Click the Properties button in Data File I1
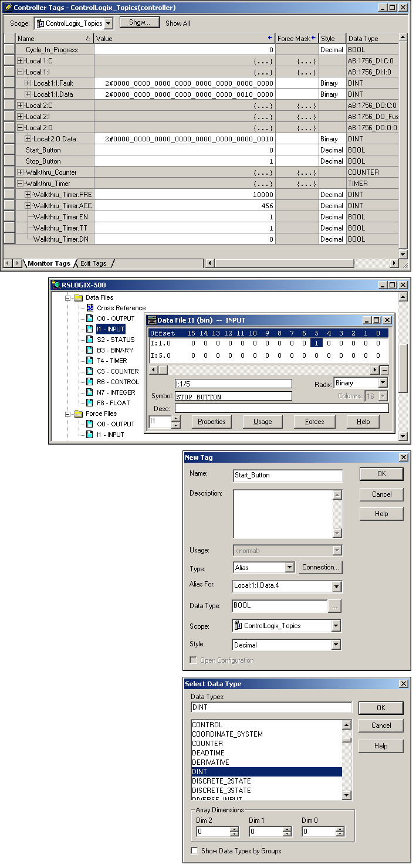 point(212,422)
